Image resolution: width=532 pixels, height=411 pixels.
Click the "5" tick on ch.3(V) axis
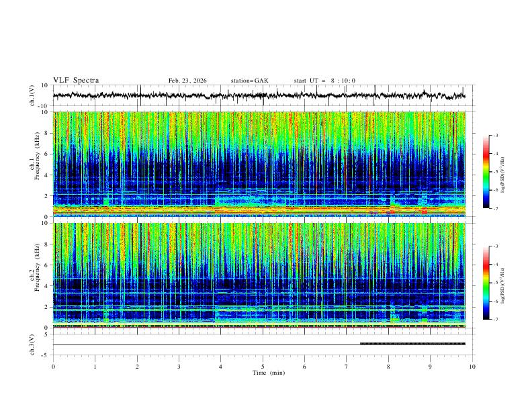[46, 334]
